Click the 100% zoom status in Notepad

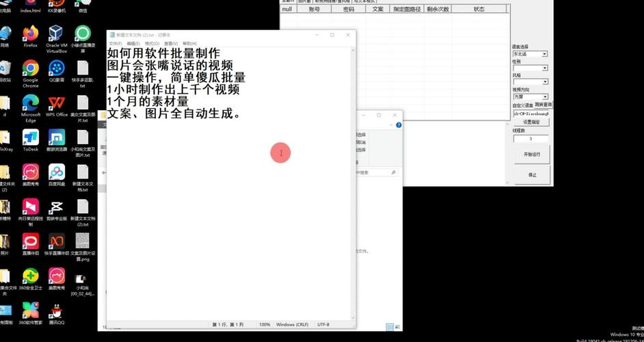[265, 325]
